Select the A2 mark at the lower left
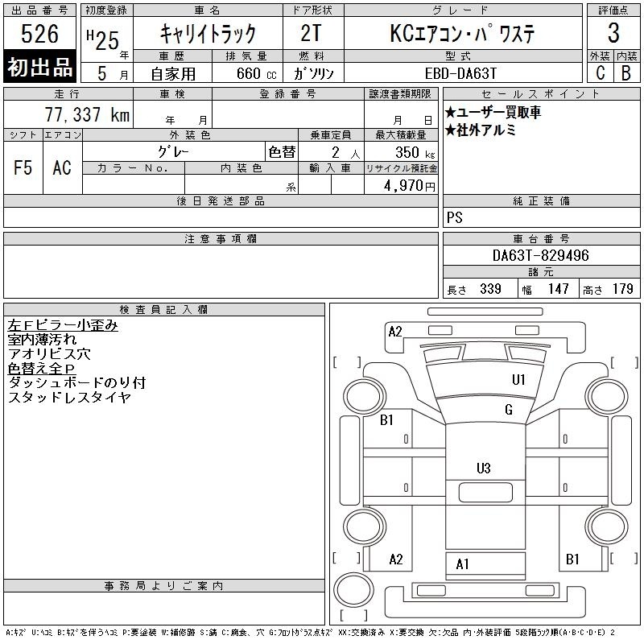This screenshot has height=644, width=644. 395,559
